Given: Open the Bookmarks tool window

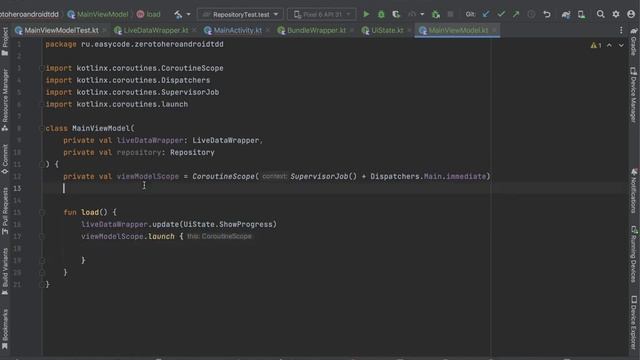Looking at the screenshot, I should (5, 329).
